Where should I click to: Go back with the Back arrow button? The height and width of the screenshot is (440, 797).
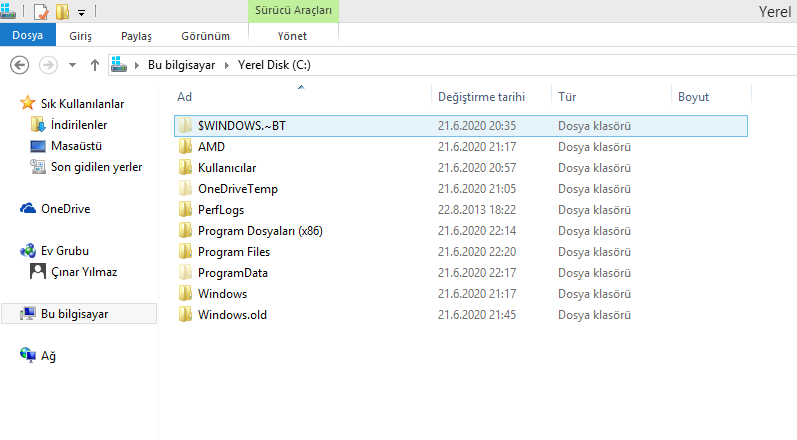point(19,65)
